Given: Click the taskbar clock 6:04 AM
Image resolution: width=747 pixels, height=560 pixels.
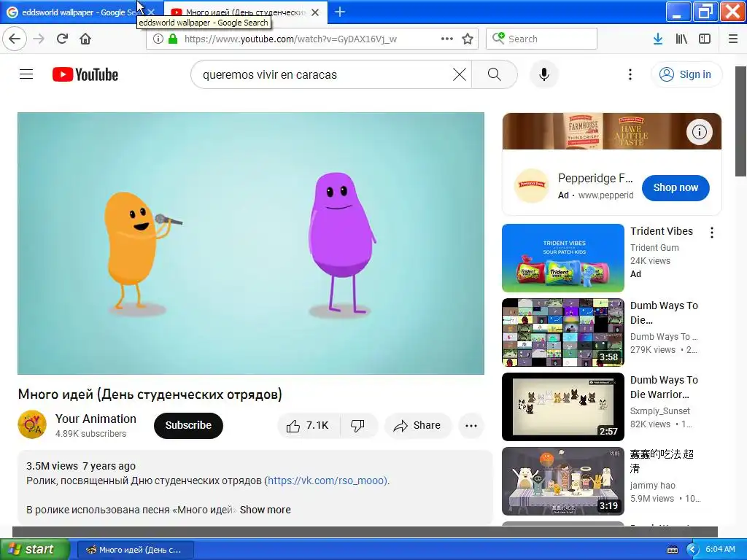Looking at the screenshot, I should click(x=720, y=549).
